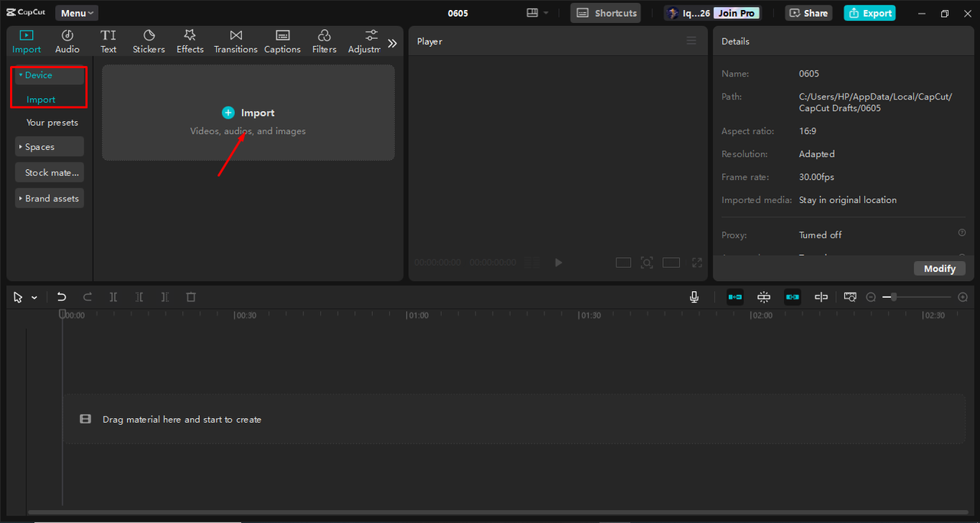The image size is (980, 523).
Task: Choose the Select pointer tool
Action: point(18,297)
